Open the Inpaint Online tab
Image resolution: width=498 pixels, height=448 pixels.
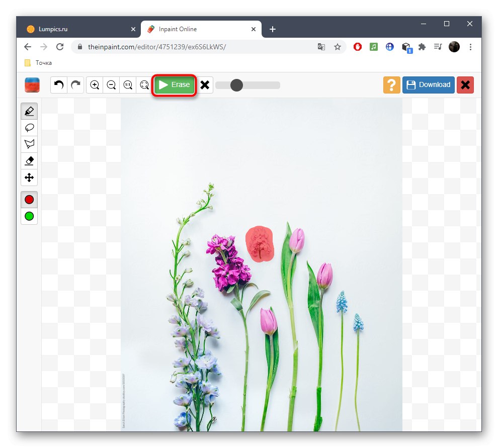(x=196, y=29)
